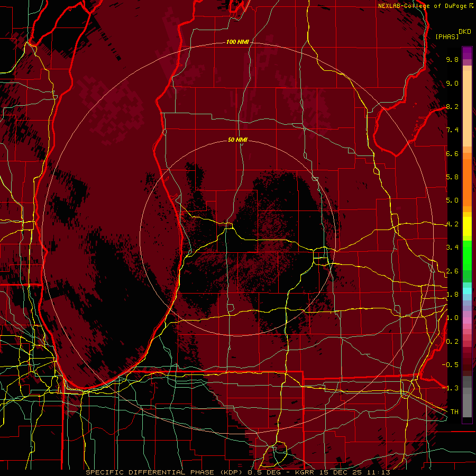Click the 3.4 legend value

452,248
